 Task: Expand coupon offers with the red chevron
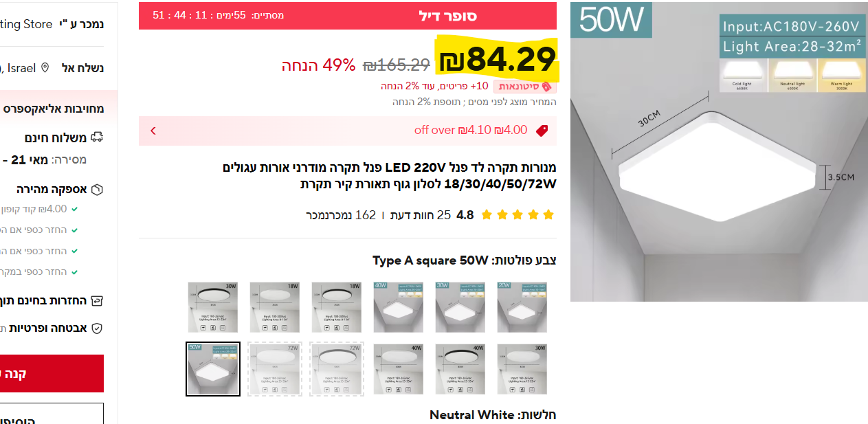153,131
